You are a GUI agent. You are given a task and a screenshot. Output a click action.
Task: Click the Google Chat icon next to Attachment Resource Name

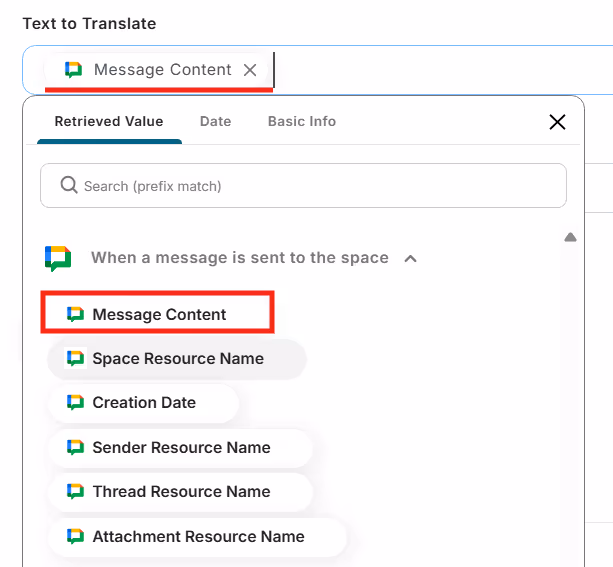pos(75,536)
